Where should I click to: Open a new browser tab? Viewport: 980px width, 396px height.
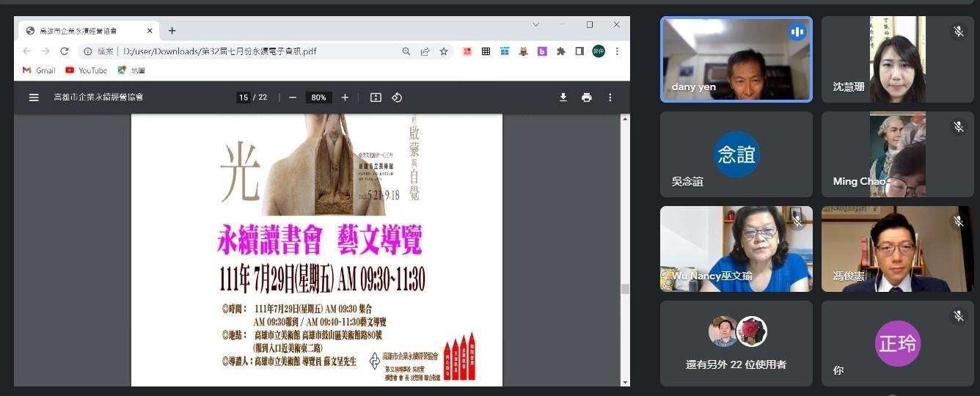pyautogui.click(x=172, y=31)
